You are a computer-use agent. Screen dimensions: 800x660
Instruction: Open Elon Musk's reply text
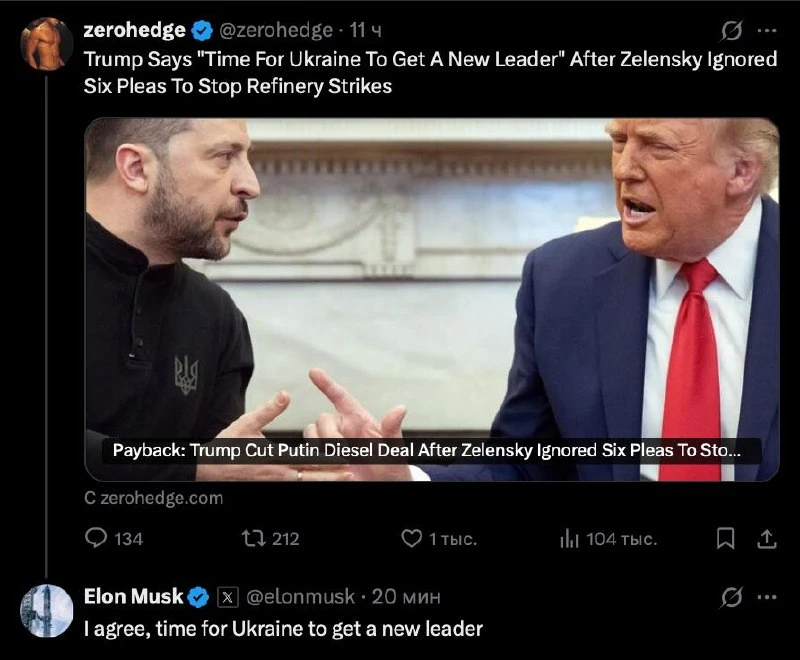tap(283, 628)
